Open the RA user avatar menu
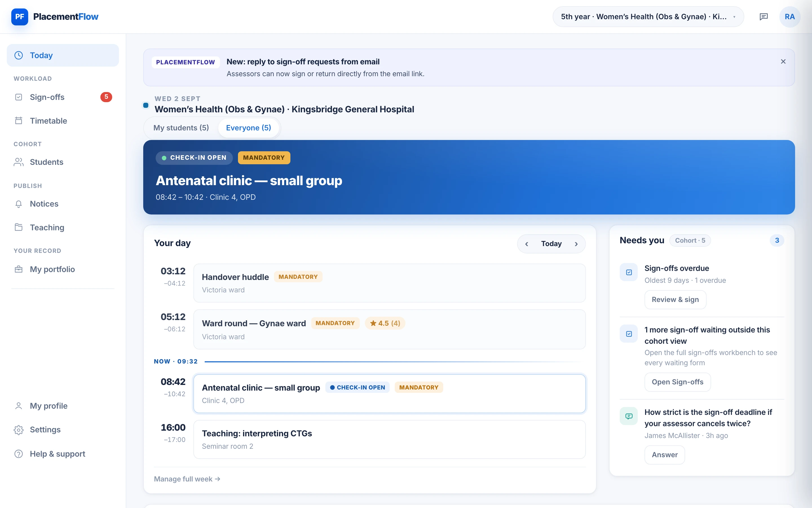Image resolution: width=812 pixels, height=508 pixels. pos(789,17)
